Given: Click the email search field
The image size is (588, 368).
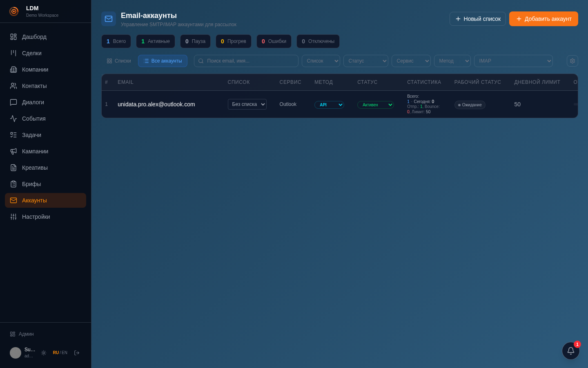Looking at the screenshot, I should pyautogui.click(x=246, y=61).
